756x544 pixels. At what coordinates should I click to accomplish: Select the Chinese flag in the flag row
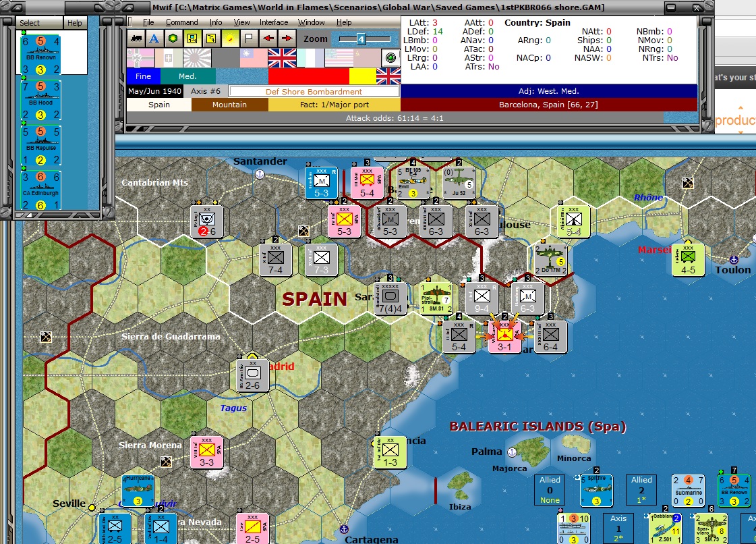[254, 58]
